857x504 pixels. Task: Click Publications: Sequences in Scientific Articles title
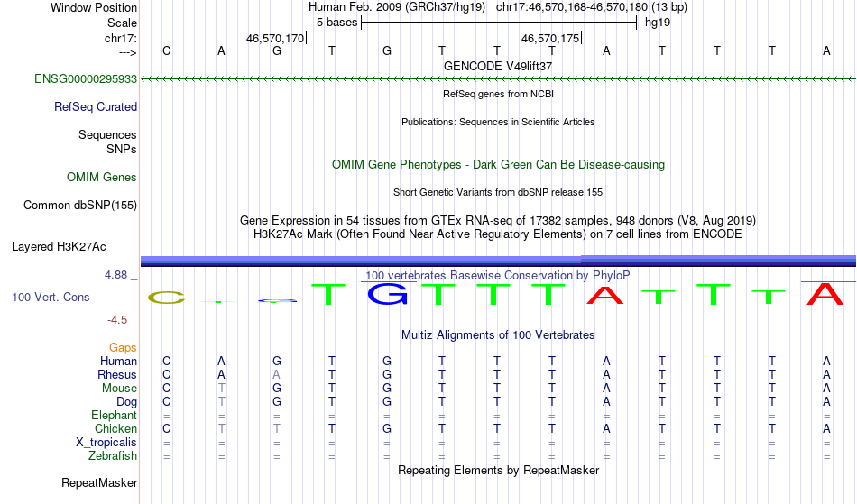pyautogui.click(x=498, y=122)
